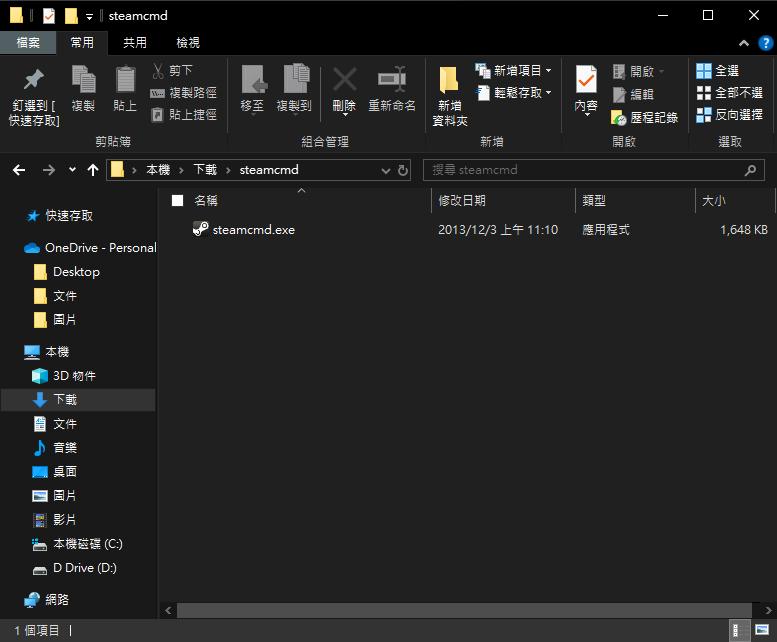Click the 複製 copy icon

[x=83, y=79]
